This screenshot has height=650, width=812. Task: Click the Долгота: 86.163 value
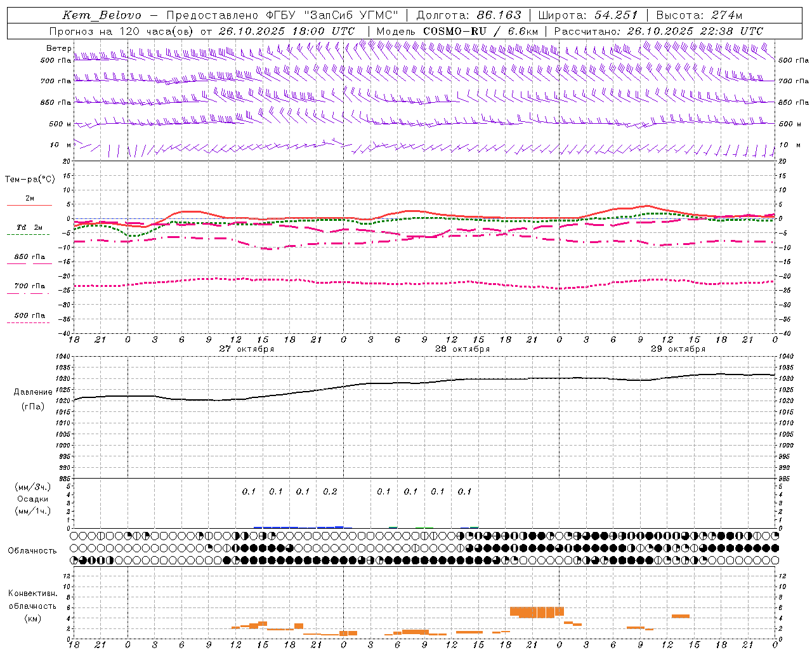coord(469,15)
